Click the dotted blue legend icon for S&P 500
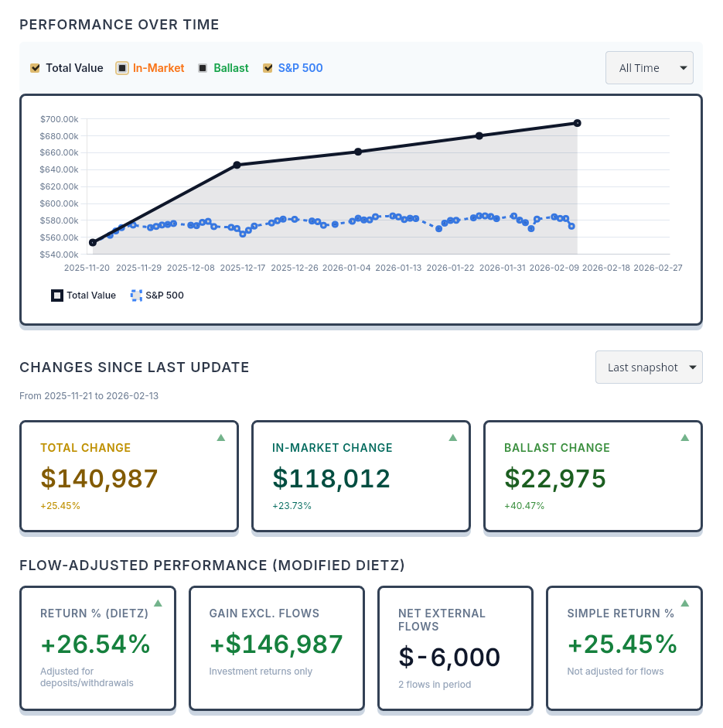The width and height of the screenshot is (723, 728). (x=135, y=295)
